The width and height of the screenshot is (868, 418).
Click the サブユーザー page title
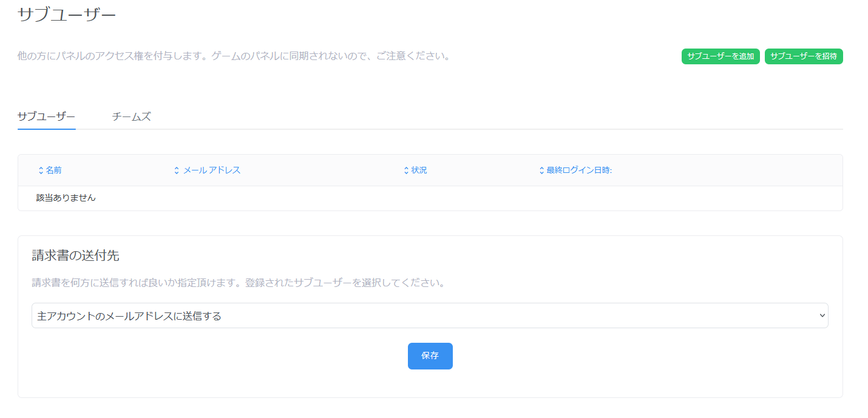point(67,15)
